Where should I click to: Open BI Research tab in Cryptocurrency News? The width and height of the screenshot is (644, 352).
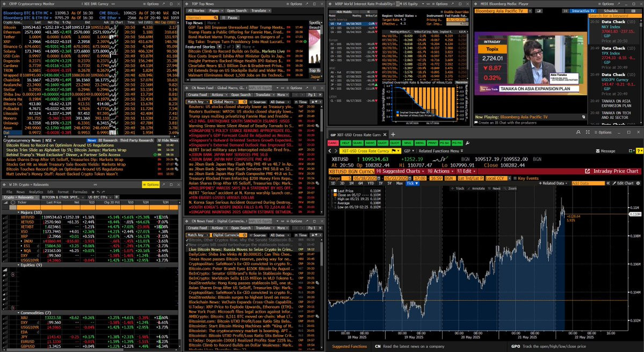point(107,140)
